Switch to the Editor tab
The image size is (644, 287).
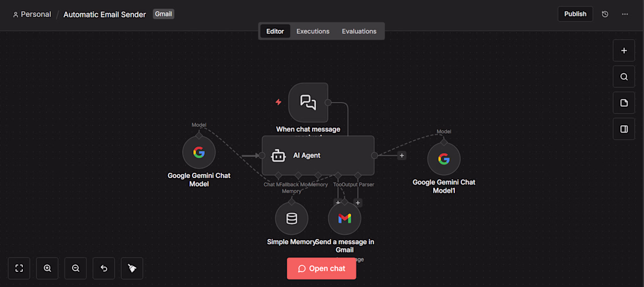tap(275, 31)
